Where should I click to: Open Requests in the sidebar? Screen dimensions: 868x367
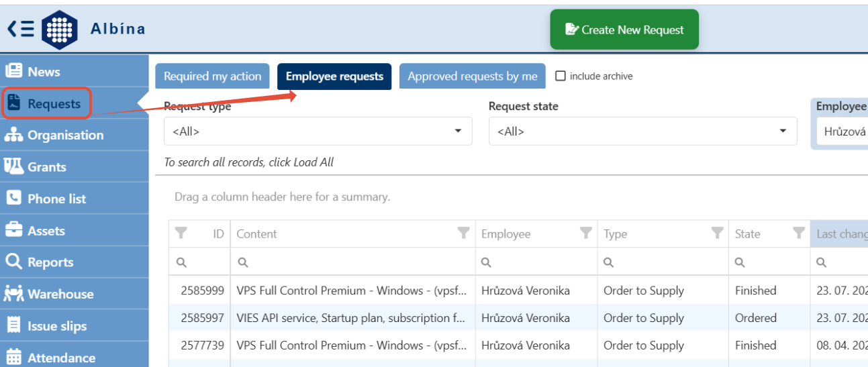pyautogui.click(x=74, y=103)
